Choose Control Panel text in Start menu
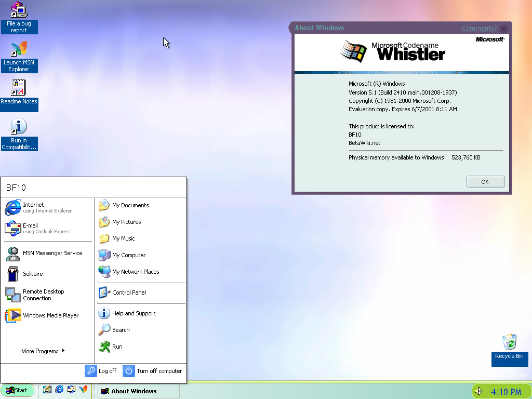 click(x=129, y=292)
